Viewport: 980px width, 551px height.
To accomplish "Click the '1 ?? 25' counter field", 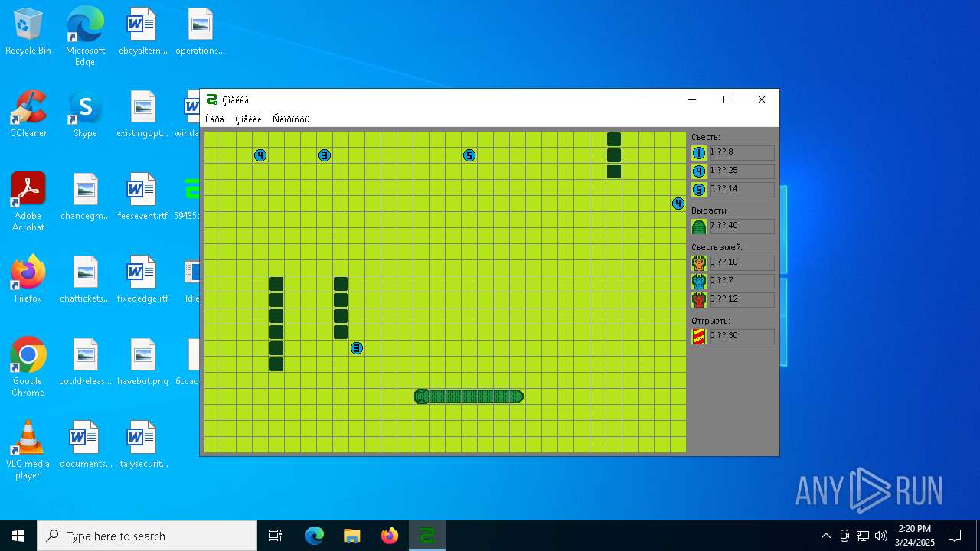I will 741,171.
